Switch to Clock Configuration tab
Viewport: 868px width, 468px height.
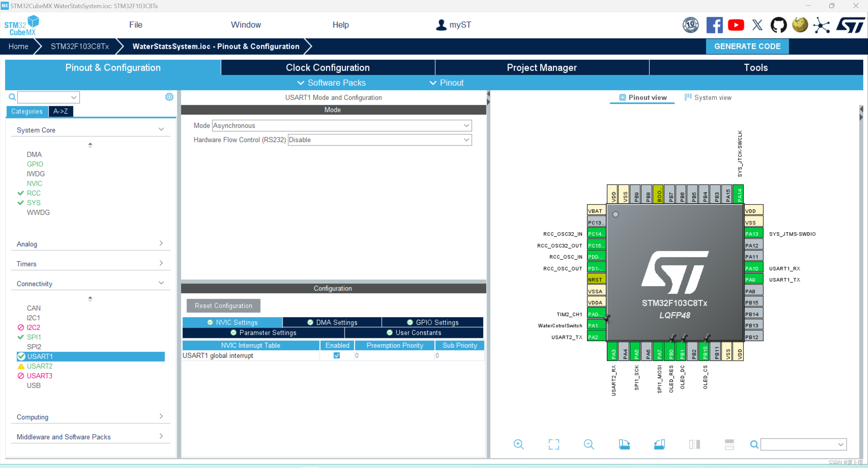coord(328,67)
